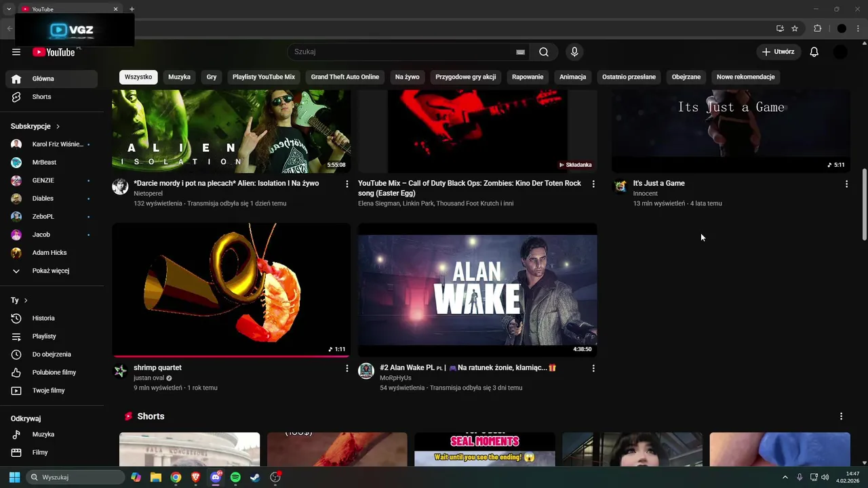
Task: Click the justan oval channel avatar
Action: click(120, 371)
